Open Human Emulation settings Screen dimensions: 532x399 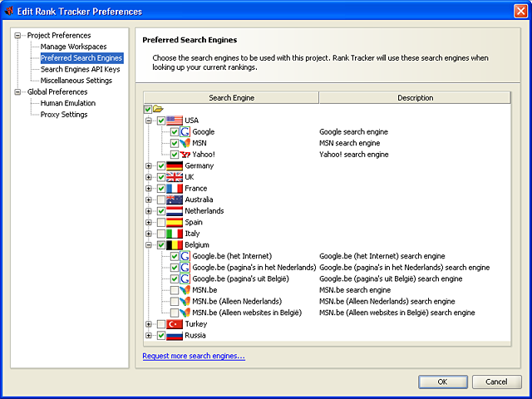click(68, 103)
